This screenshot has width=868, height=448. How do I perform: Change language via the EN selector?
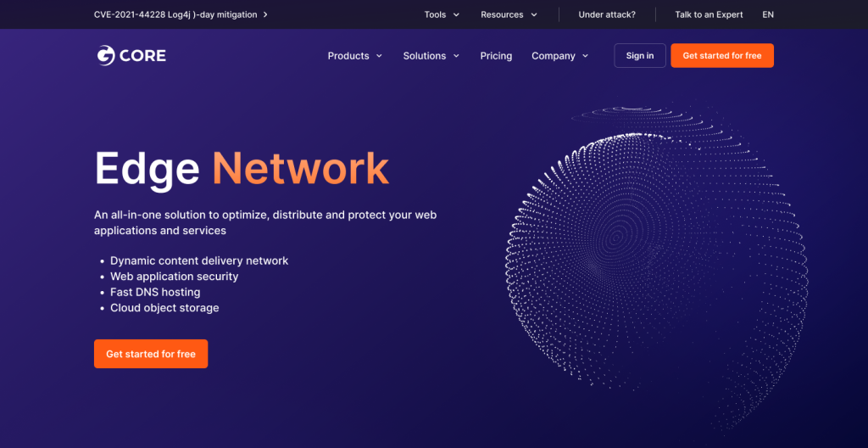click(768, 14)
